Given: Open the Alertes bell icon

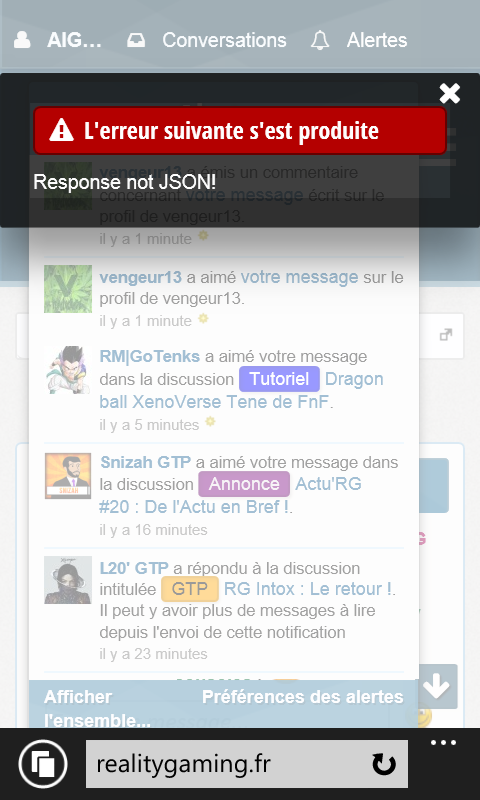Looking at the screenshot, I should click(x=320, y=40).
